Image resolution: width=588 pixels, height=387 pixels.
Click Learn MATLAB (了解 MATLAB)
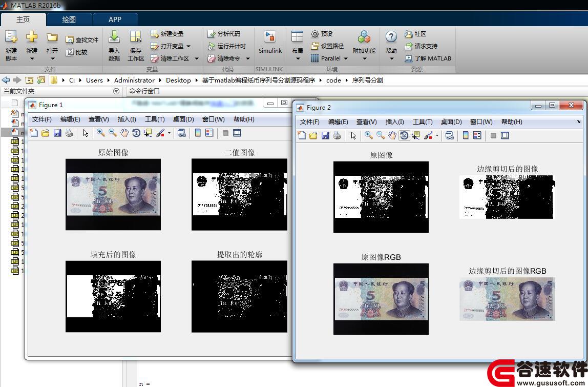pos(428,58)
